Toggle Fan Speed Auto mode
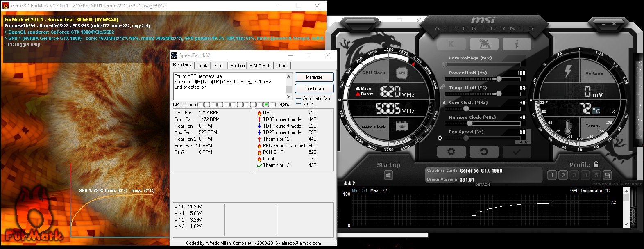Viewport: 644px width, 249px height. [524, 142]
